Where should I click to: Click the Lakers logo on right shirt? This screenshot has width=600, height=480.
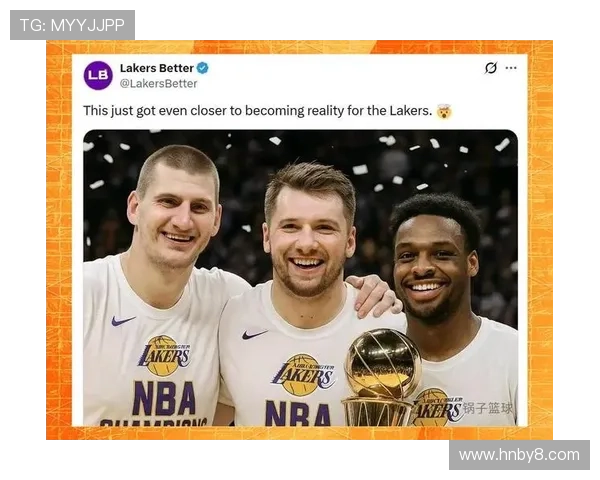438,408
